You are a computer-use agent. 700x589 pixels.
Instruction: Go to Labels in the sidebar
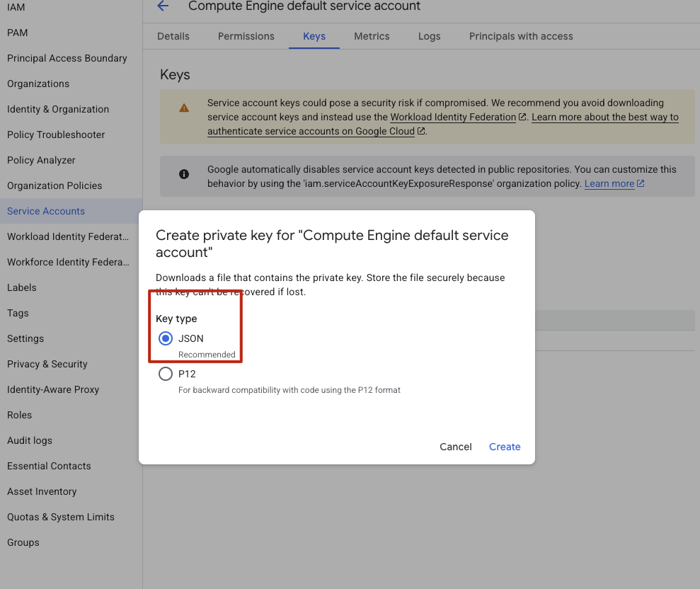22,287
